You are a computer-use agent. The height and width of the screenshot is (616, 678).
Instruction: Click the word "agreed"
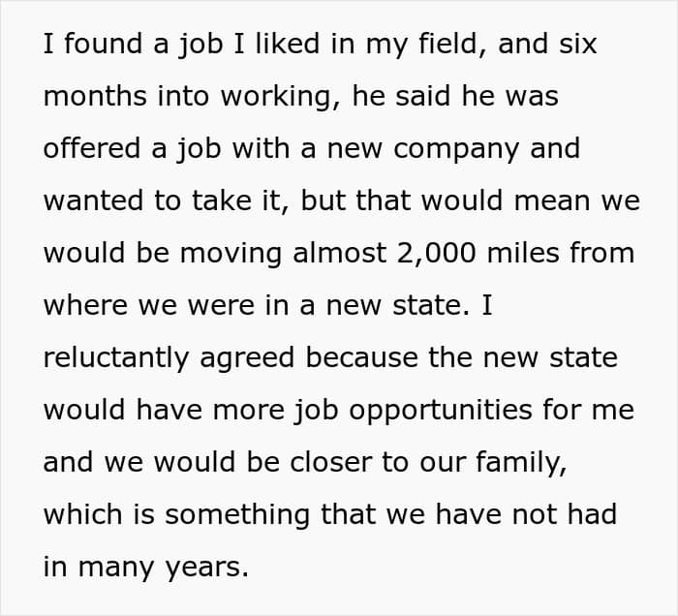tap(246, 357)
